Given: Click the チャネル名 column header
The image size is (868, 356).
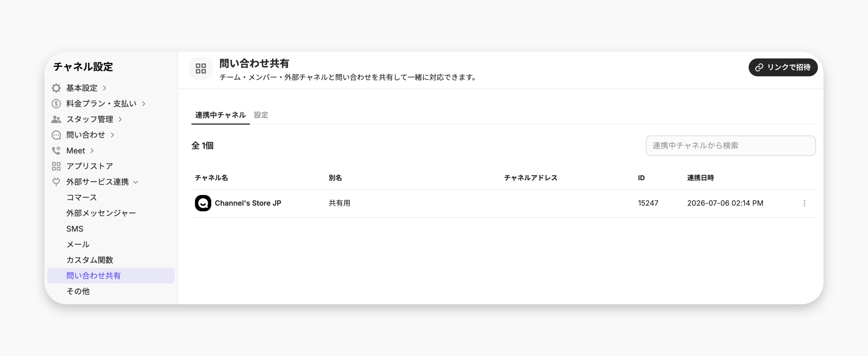Looking at the screenshot, I should 211,178.
